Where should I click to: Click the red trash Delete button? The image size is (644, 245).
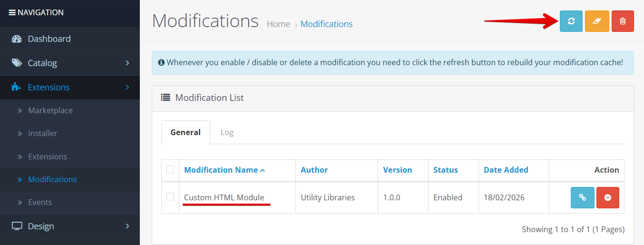coord(623,21)
